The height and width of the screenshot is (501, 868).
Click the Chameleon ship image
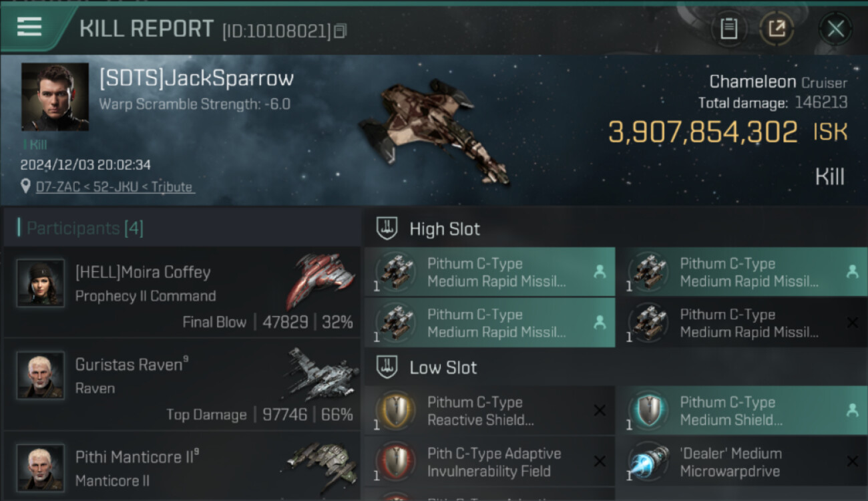(433, 130)
